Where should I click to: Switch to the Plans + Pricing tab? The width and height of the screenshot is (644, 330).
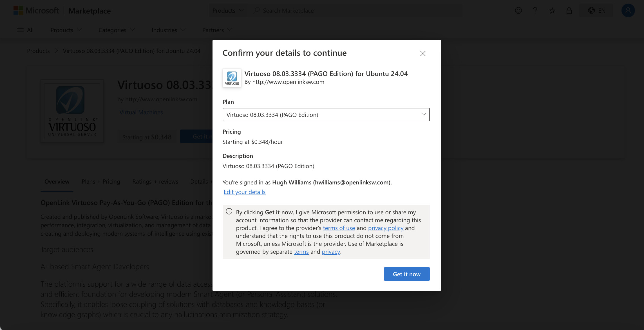point(101,182)
